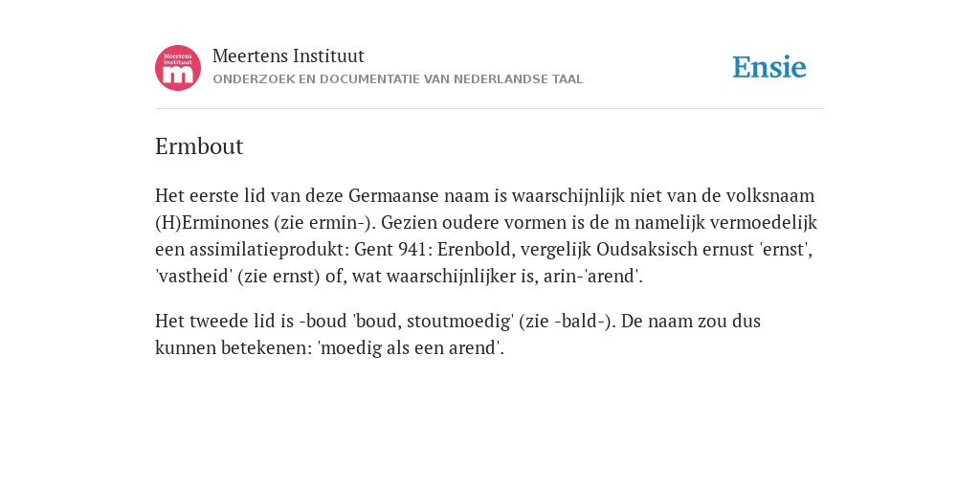Viewport: 980px width, 490px height.
Task: Click the Ermbout heading
Action: 199,146
